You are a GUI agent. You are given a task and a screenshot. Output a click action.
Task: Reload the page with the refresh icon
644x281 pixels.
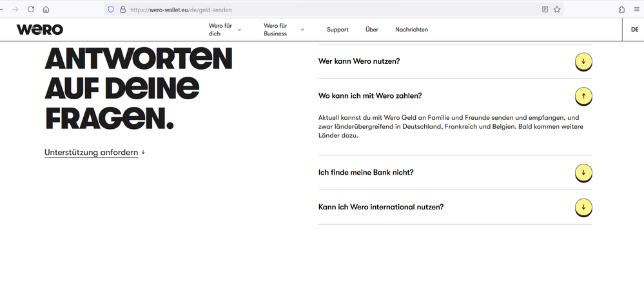30,10
